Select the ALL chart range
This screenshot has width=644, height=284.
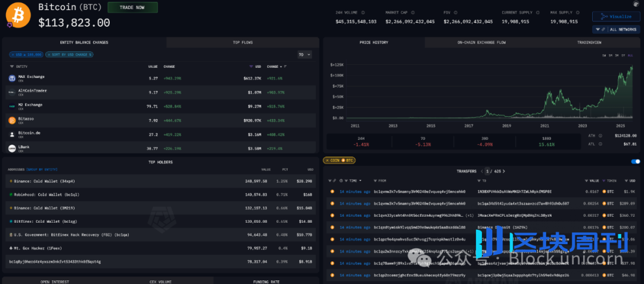coord(630,55)
